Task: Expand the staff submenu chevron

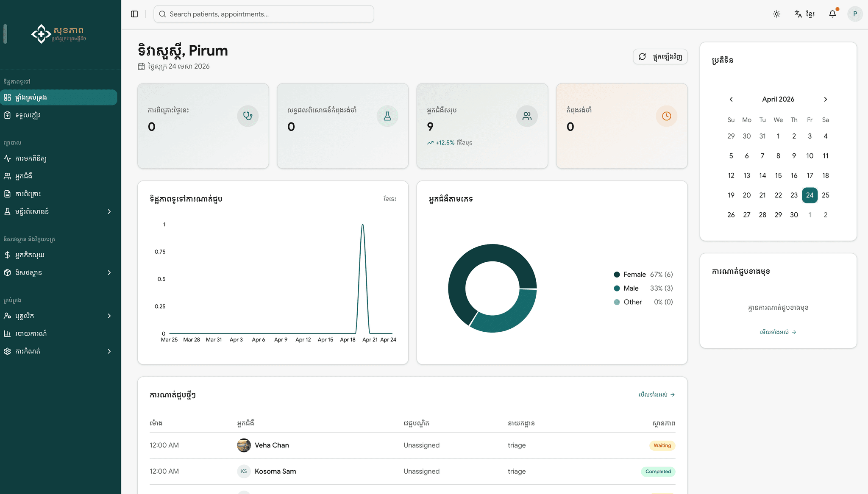Action: [x=109, y=316]
